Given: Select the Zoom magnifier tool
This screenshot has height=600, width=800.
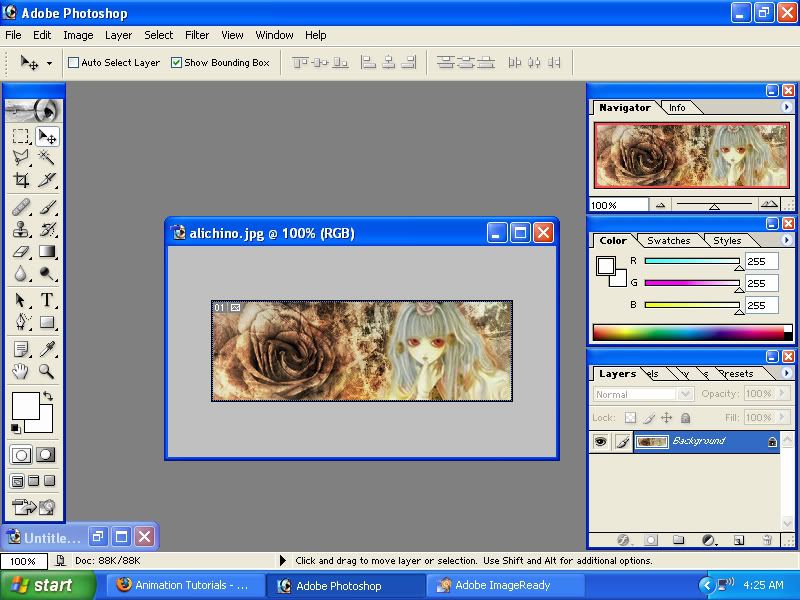Looking at the screenshot, I should pos(47,371).
